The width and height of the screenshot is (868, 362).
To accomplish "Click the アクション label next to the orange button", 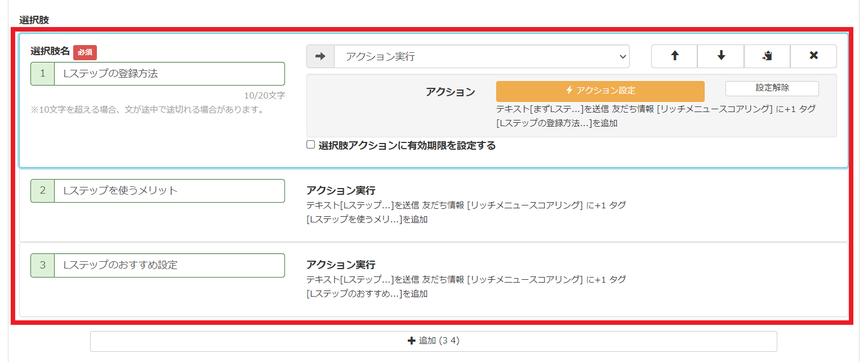I will [x=451, y=92].
